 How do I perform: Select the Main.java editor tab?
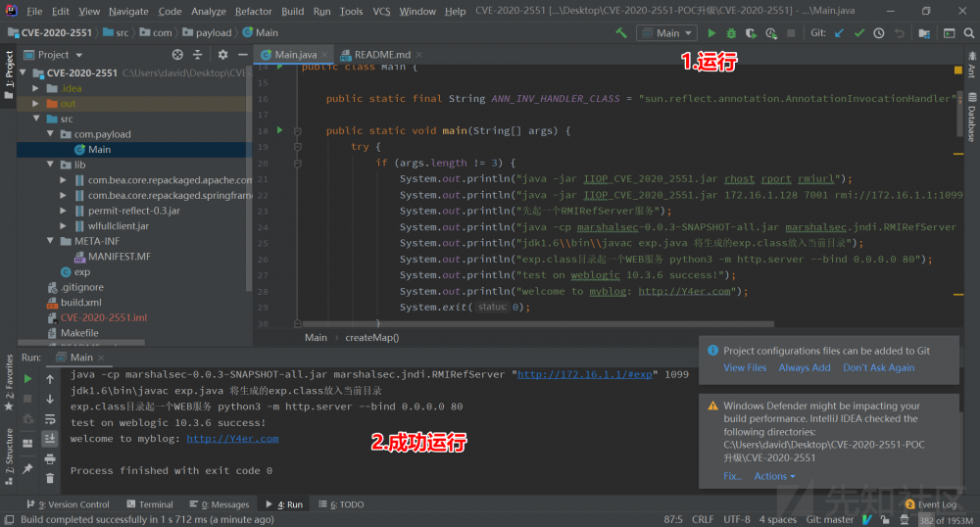[x=296, y=55]
